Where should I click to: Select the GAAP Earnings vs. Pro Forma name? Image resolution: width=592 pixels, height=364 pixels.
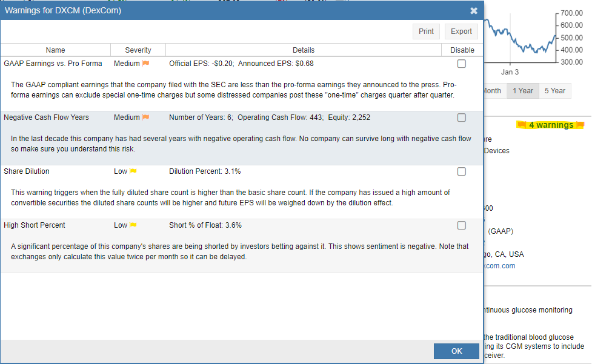tap(53, 64)
